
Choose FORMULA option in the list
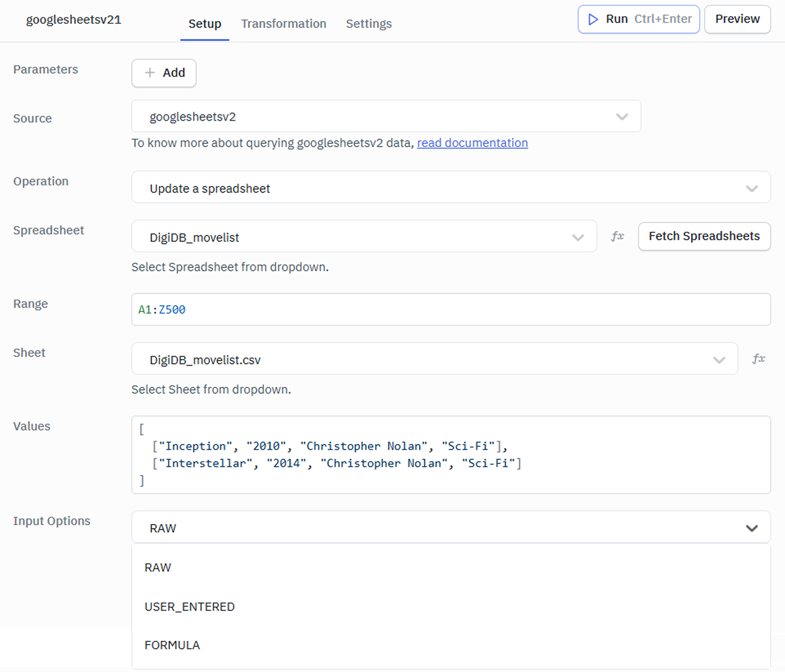pos(172,645)
